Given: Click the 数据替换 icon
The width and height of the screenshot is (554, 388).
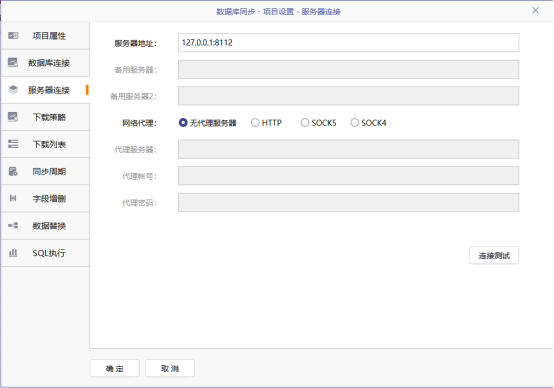Looking at the screenshot, I should click(x=13, y=225).
